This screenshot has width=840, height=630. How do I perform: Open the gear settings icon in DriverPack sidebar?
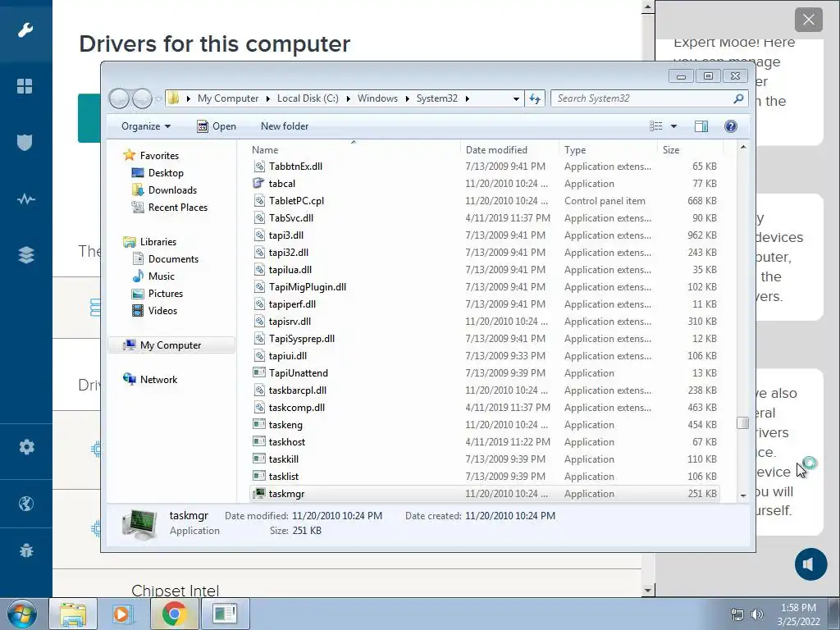coord(26,447)
